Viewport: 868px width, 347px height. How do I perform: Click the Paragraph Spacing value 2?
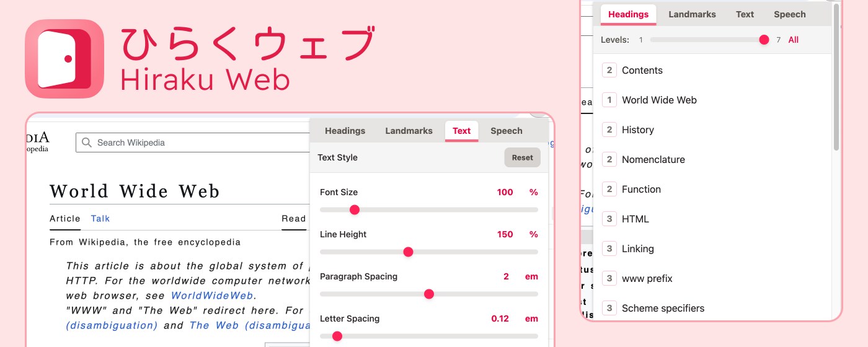(x=506, y=276)
